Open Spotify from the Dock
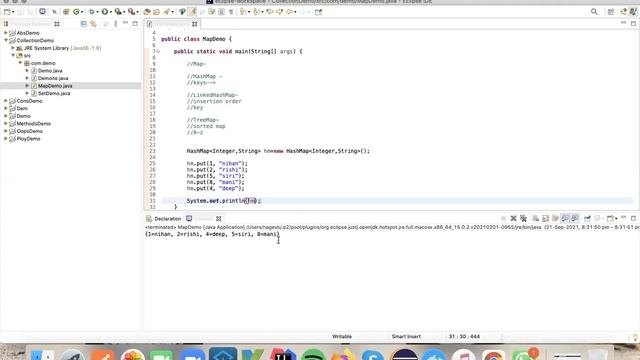 pyautogui.click(x=313, y=354)
